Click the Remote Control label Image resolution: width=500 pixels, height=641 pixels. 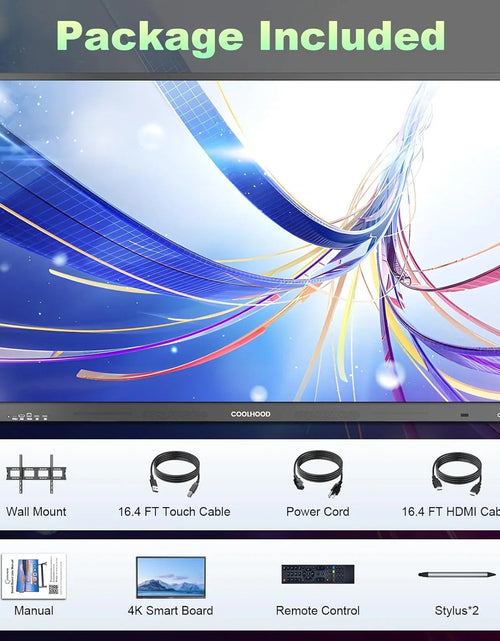pos(318,610)
